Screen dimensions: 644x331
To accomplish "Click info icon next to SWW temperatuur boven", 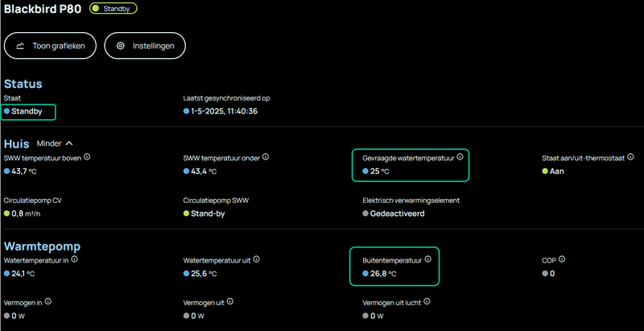I will point(87,157).
